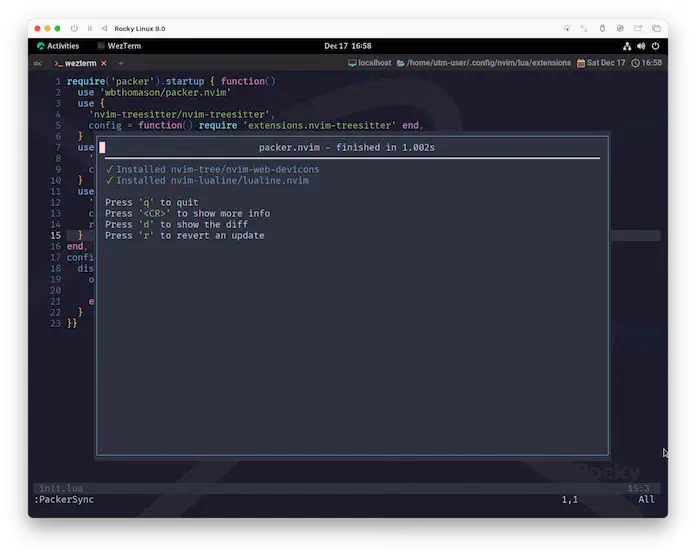Click the localhost hostname text
Viewport: 696px width, 555px height.
point(375,63)
